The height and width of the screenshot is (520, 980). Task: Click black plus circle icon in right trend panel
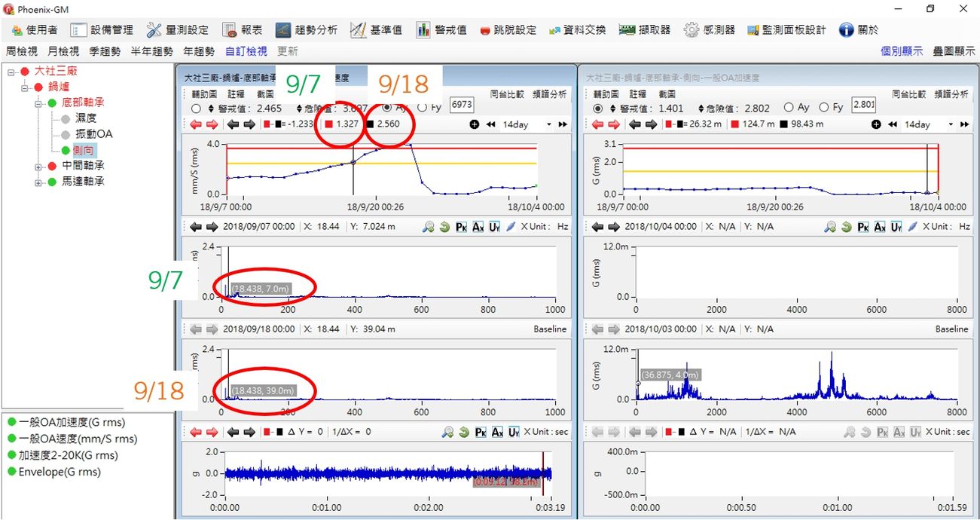pos(876,124)
